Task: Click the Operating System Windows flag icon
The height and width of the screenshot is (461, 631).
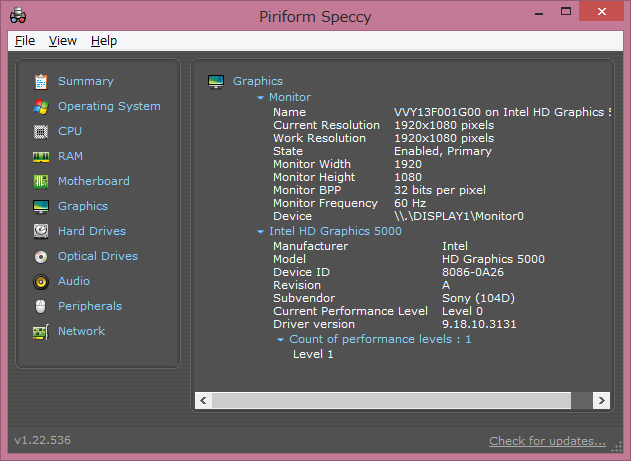Action: pos(41,107)
